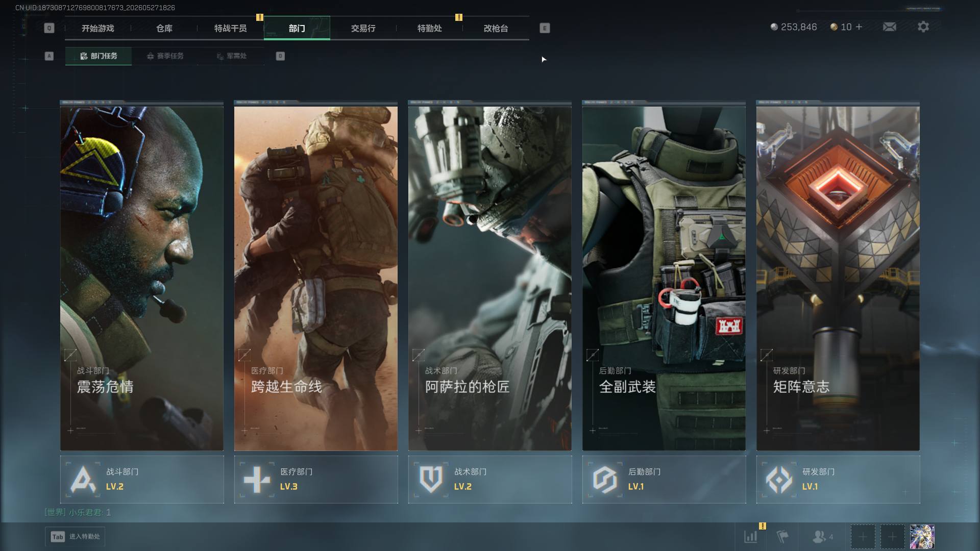Click the 研发部门 LV.1 level panel

[x=838, y=480]
